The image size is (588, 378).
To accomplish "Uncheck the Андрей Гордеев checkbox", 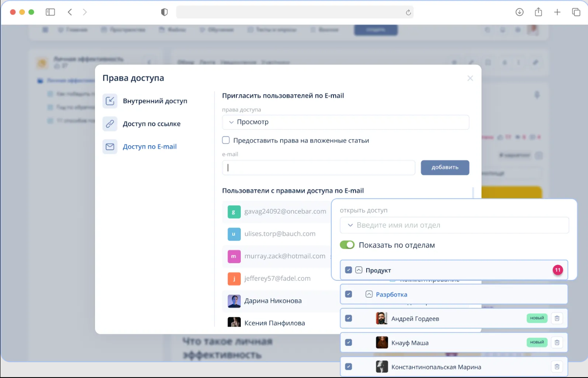I will click(x=348, y=318).
